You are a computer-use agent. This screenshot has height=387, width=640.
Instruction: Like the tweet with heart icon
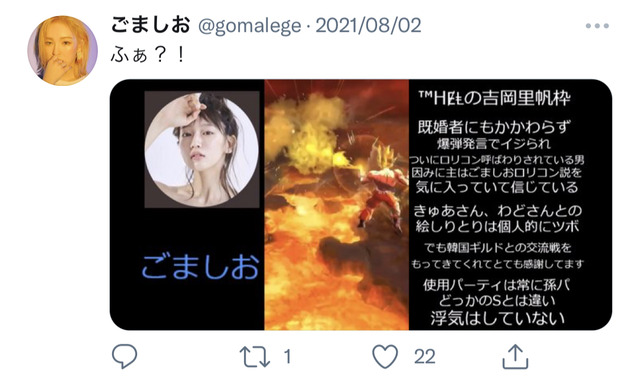[385, 356]
